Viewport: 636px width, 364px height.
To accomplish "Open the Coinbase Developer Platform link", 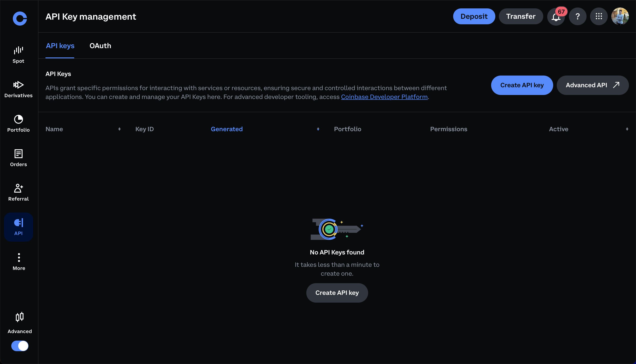I will click(x=384, y=97).
